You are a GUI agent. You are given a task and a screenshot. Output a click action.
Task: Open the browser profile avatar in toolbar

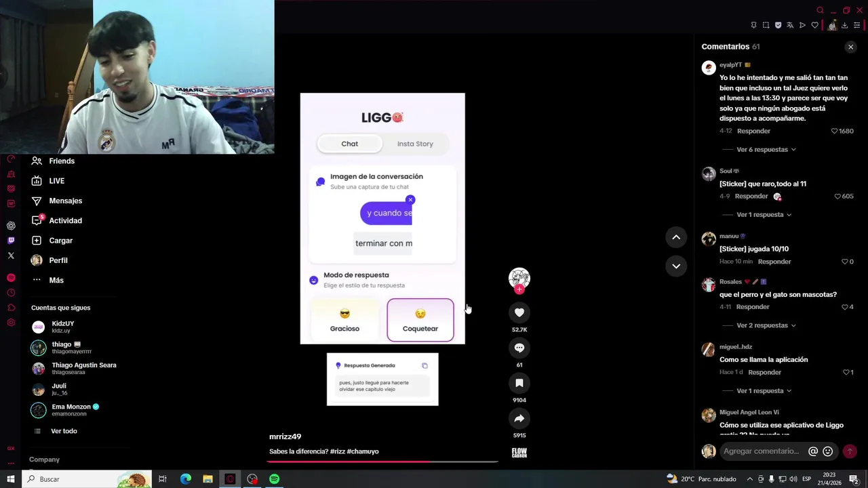point(832,25)
